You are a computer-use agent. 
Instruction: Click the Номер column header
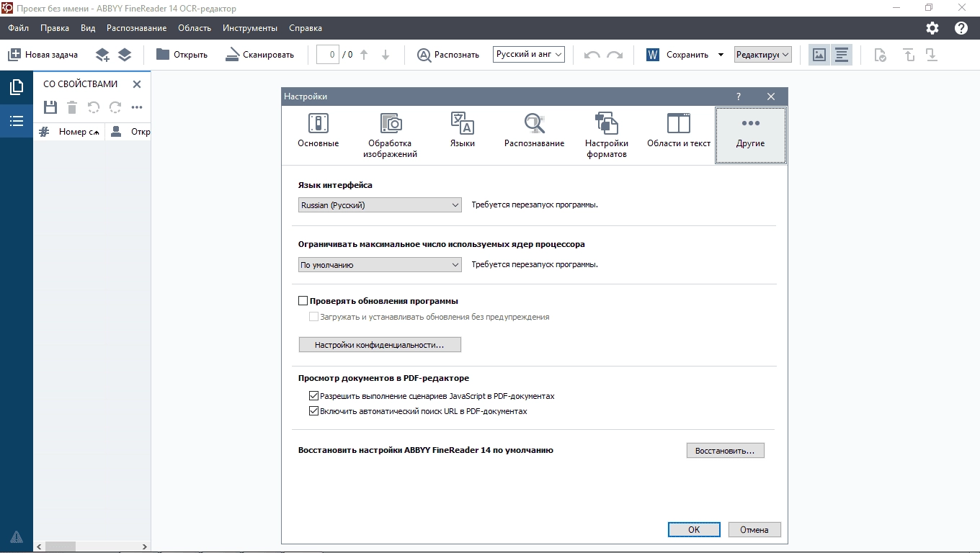coord(69,132)
